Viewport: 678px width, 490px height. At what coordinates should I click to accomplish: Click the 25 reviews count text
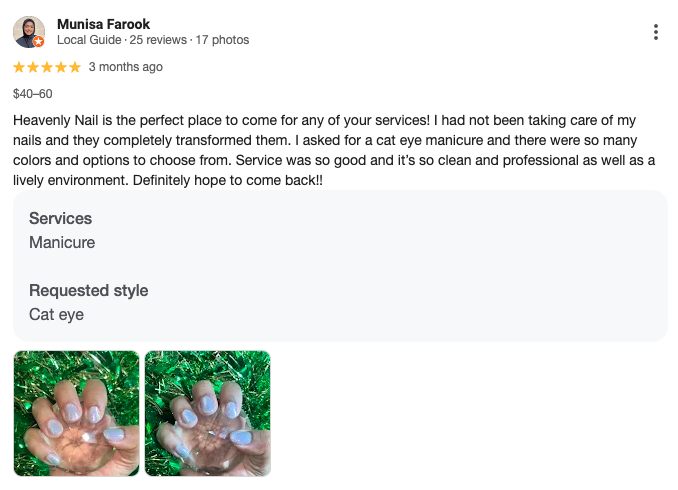(x=158, y=40)
